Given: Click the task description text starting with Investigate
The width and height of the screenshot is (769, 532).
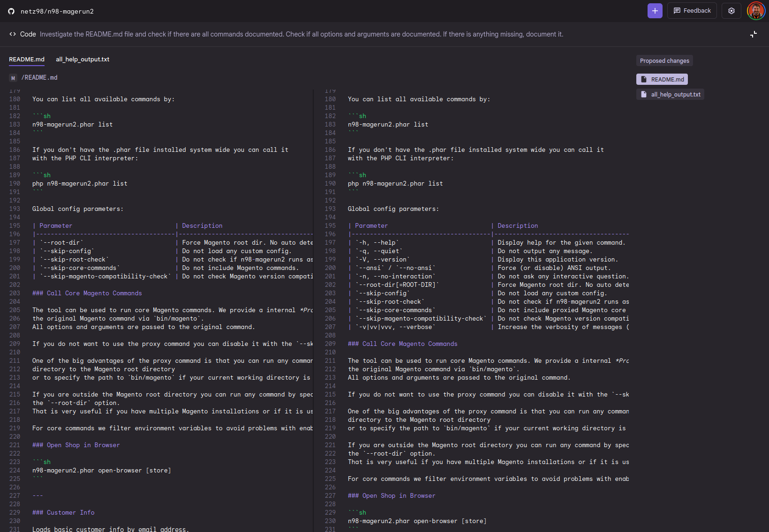Looking at the screenshot, I should coord(302,34).
